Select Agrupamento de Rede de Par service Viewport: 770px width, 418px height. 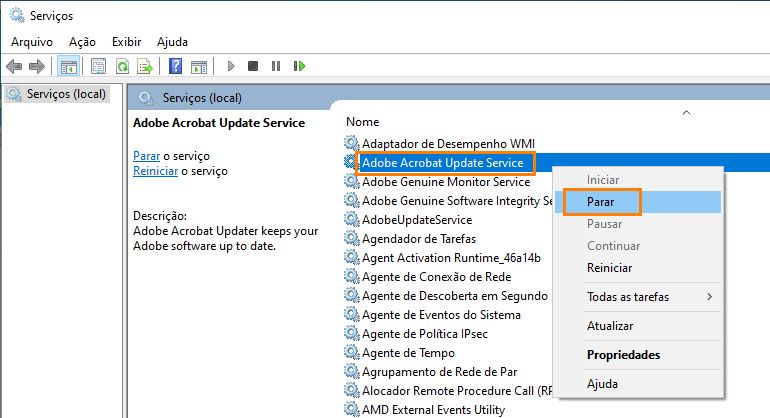(x=440, y=372)
